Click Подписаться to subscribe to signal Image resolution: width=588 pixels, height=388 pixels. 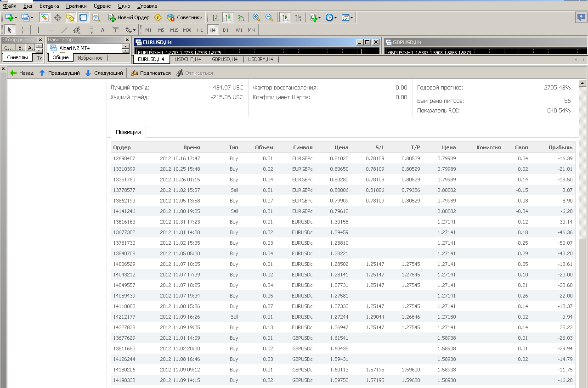151,73
